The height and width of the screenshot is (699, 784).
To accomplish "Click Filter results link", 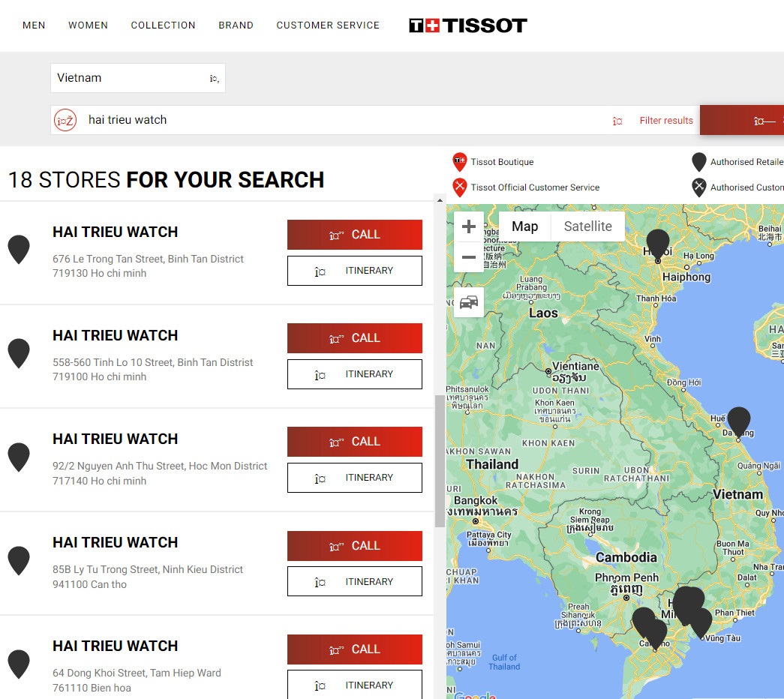I will pyautogui.click(x=666, y=121).
